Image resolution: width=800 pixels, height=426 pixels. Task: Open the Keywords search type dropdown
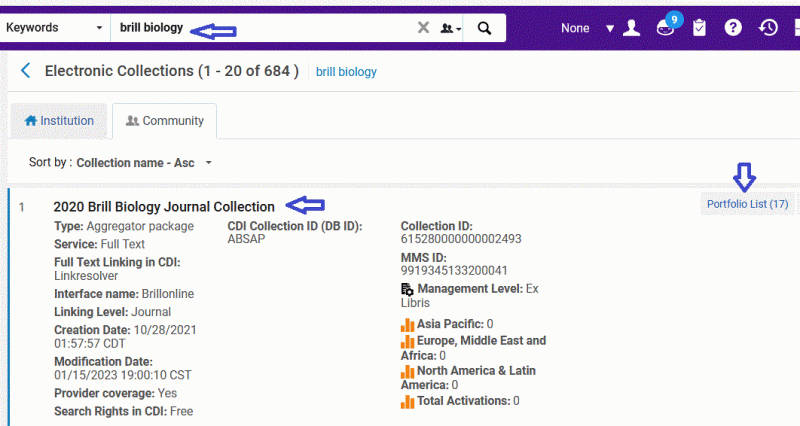click(54, 28)
